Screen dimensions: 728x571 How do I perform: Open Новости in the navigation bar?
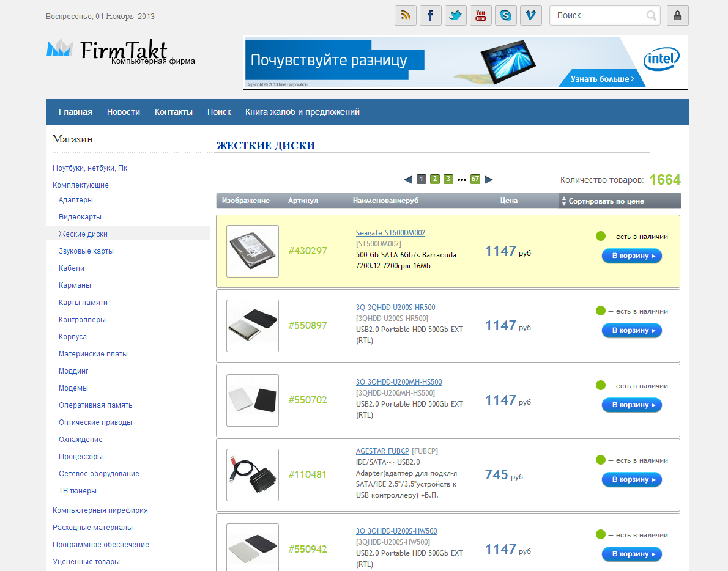tap(124, 112)
